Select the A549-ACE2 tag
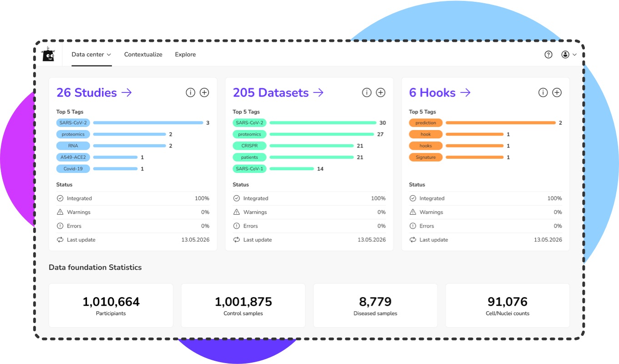This screenshot has height=364, width=619. tap(73, 157)
